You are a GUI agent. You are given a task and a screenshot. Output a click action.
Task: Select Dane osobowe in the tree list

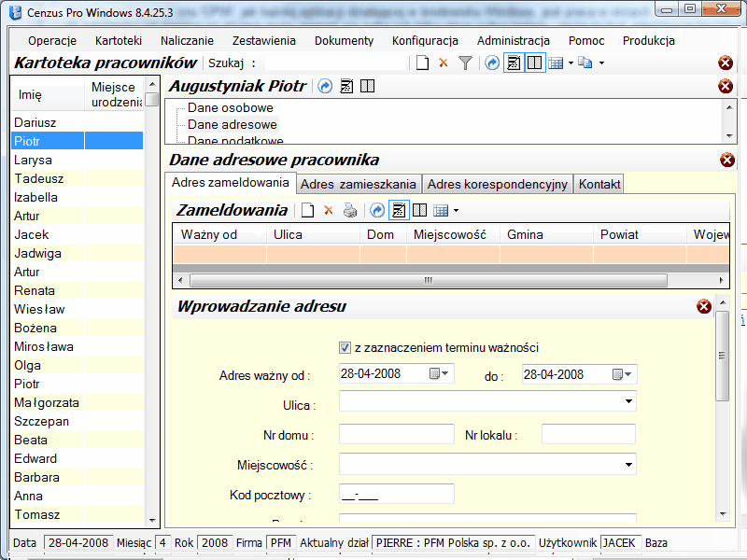(231, 108)
